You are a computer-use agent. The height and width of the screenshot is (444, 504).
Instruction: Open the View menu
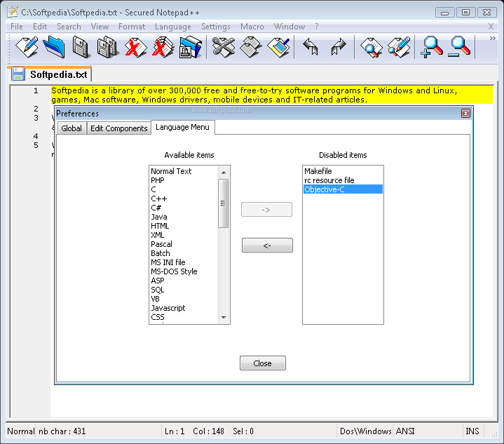pyautogui.click(x=100, y=27)
